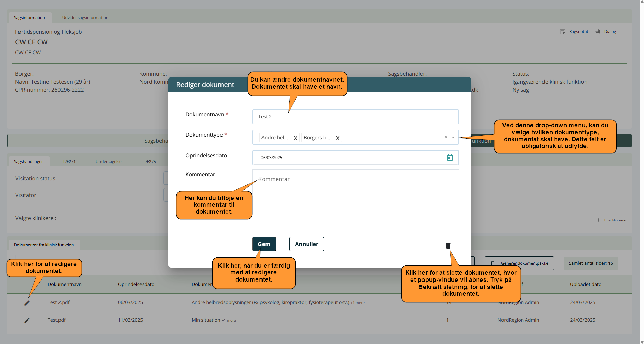This screenshot has height=344, width=644.
Task: Select the LÆ271 tab
Action: coord(69,162)
